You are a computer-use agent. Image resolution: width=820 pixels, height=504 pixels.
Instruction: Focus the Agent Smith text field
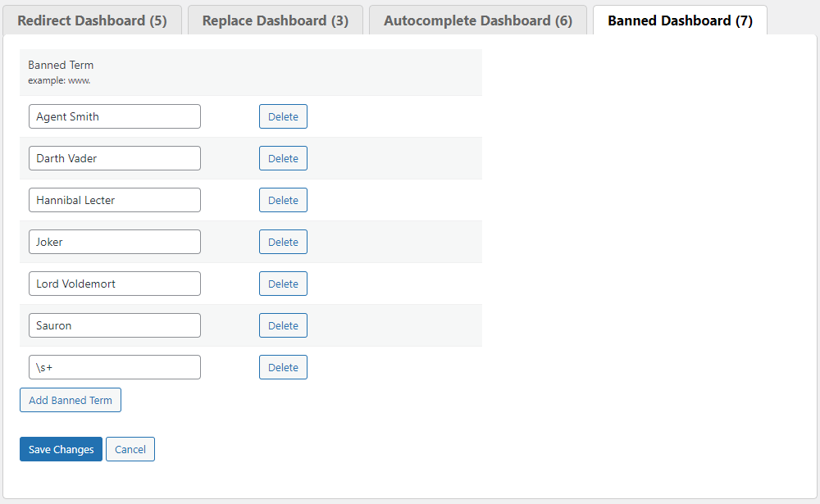(x=114, y=116)
